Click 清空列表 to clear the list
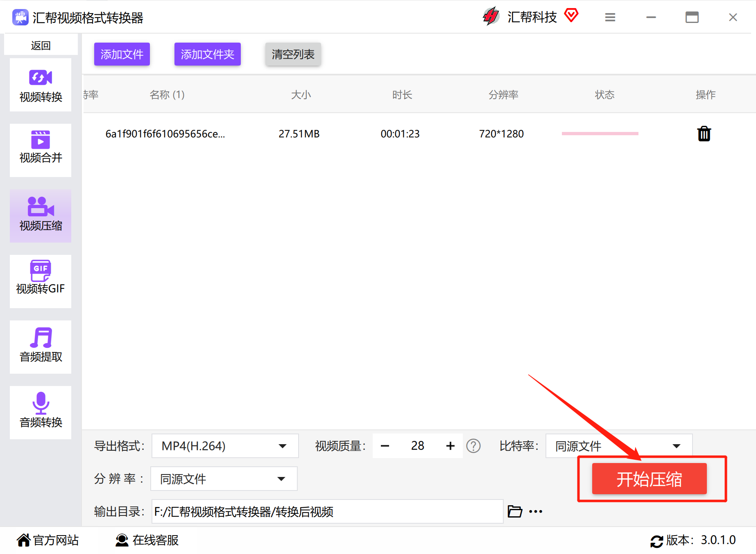The width and height of the screenshot is (756, 554). (x=293, y=54)
